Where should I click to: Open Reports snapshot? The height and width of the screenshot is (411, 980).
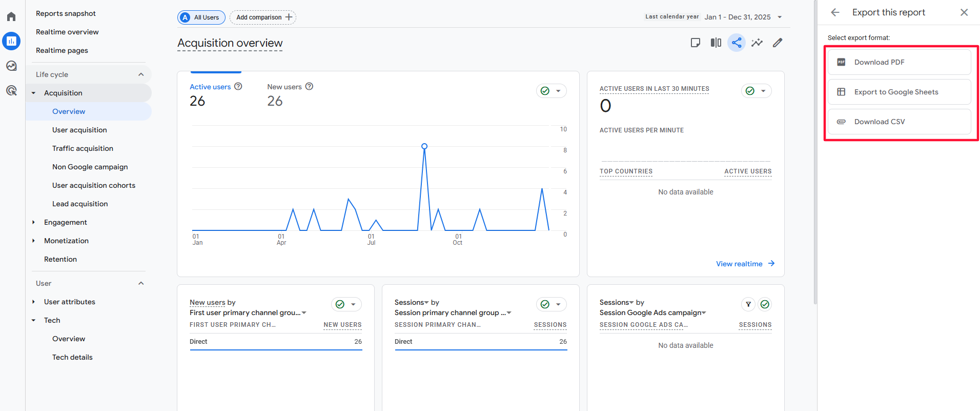66,13
